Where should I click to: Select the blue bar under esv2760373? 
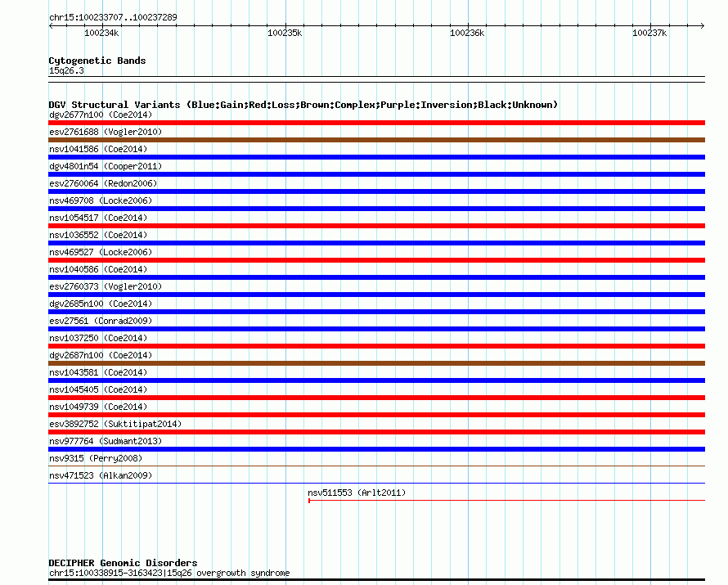pos(376,295)
